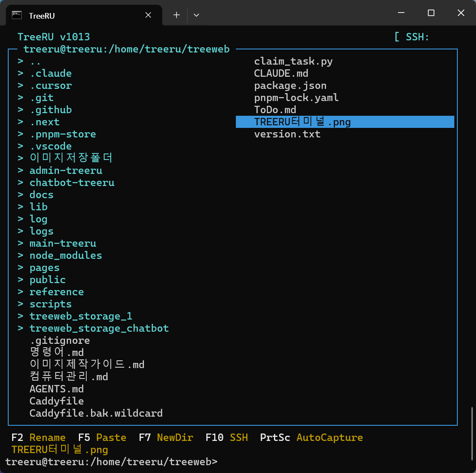The width and height of the screenshot is (476, 473).
Task: Click F10 SSH in the function bar
Action: coord(227,437)
